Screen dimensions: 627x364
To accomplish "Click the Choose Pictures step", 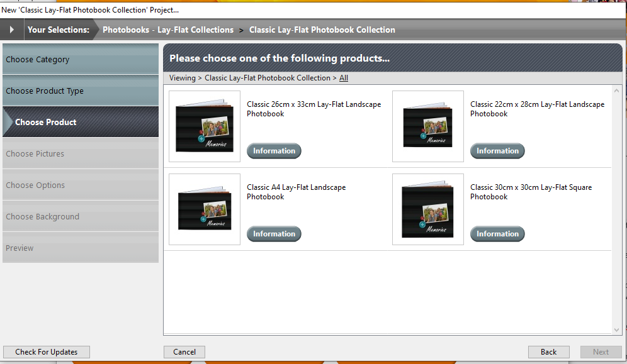I will pyautogui.click(x=81, y=153).
